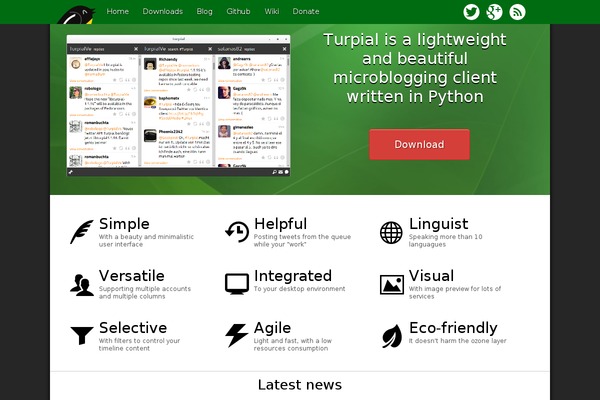Open the Blog menu item
This screenshot has height=400, width=600.
(204, 11)
